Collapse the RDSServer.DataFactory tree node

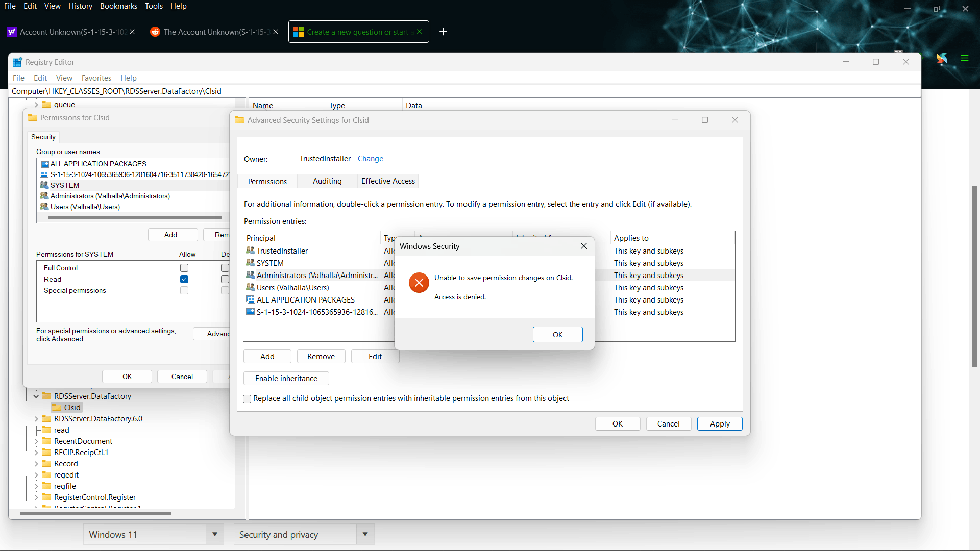point(36,396)
